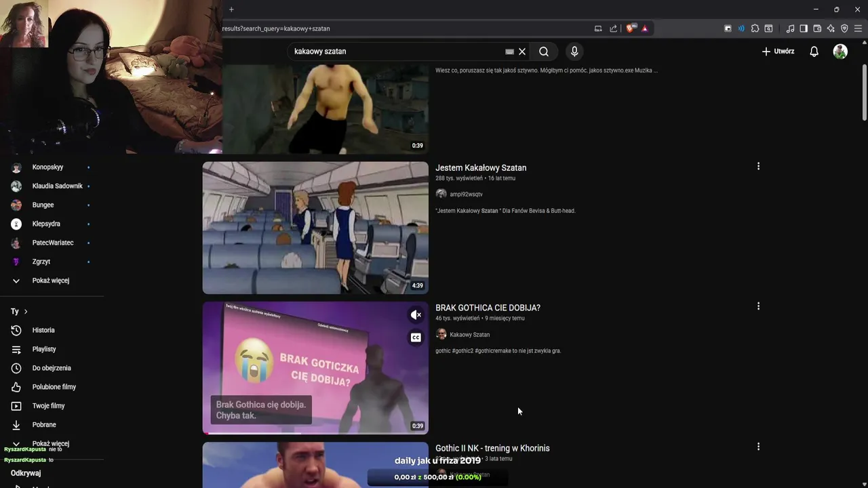The width and height of the screenshot is (868, 488).
Task: Open more options for Gothic II NK video
Action: coord(758,447)
